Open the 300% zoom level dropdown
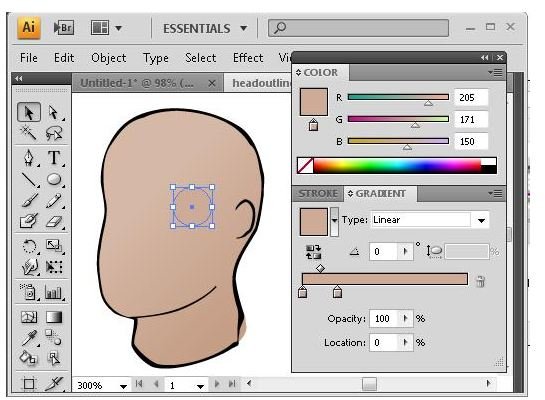The height and width of the screenshot is (400, 545). 123,386
